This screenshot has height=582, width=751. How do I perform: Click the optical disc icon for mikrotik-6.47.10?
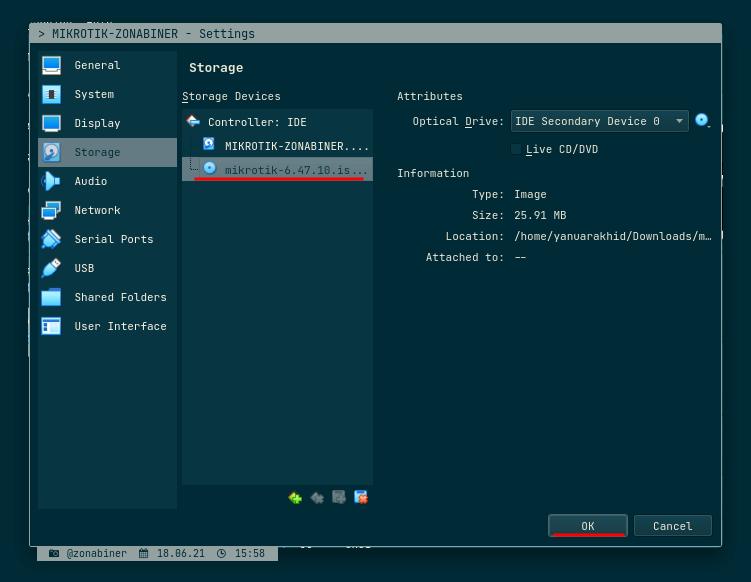pos(210,168)
